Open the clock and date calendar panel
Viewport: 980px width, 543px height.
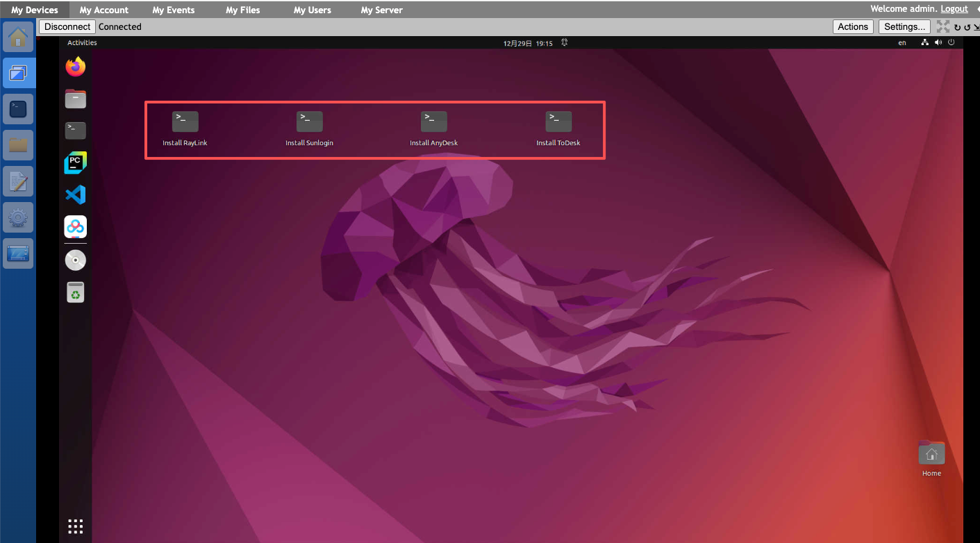528,43
